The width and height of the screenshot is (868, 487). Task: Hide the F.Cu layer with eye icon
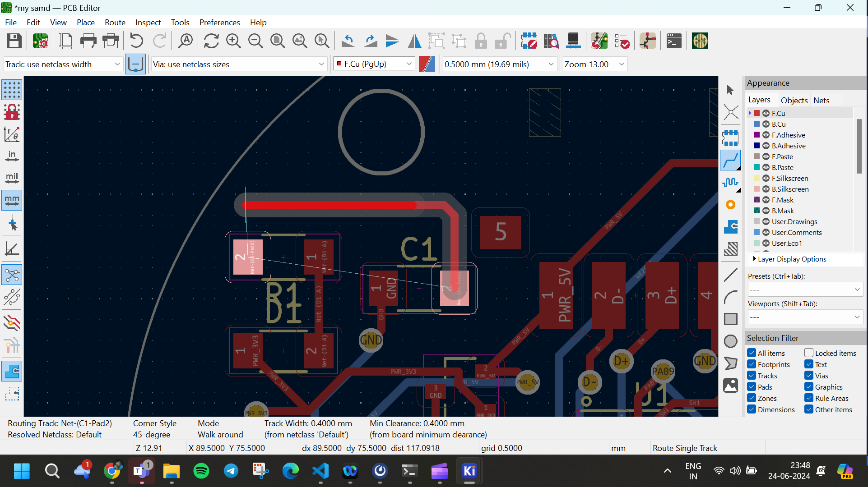click(x=766, y=113)
